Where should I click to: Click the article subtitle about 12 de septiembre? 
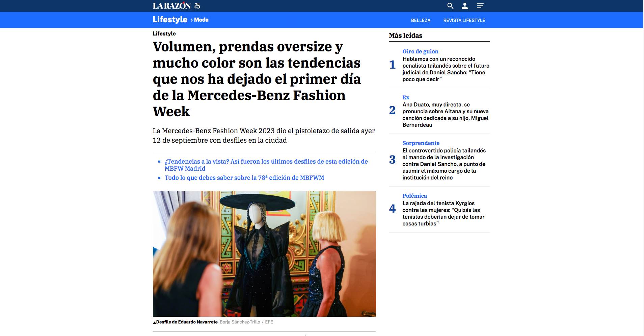point(264,136)
